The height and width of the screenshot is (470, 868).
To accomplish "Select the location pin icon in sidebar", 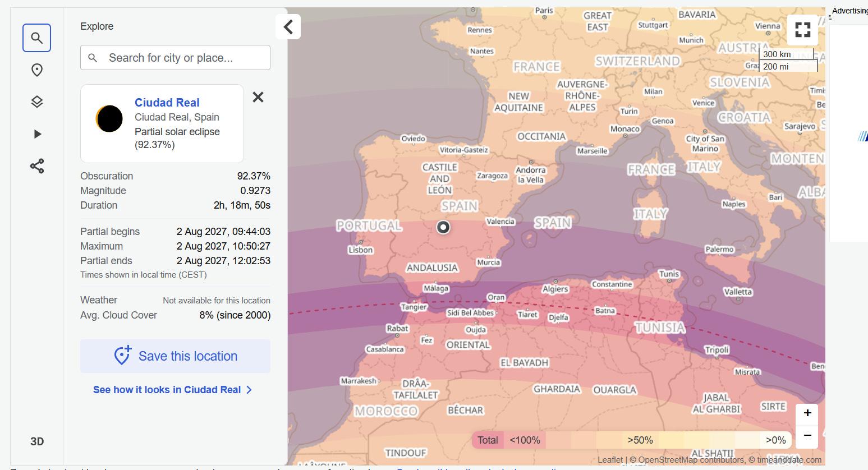I will point(36,70).
